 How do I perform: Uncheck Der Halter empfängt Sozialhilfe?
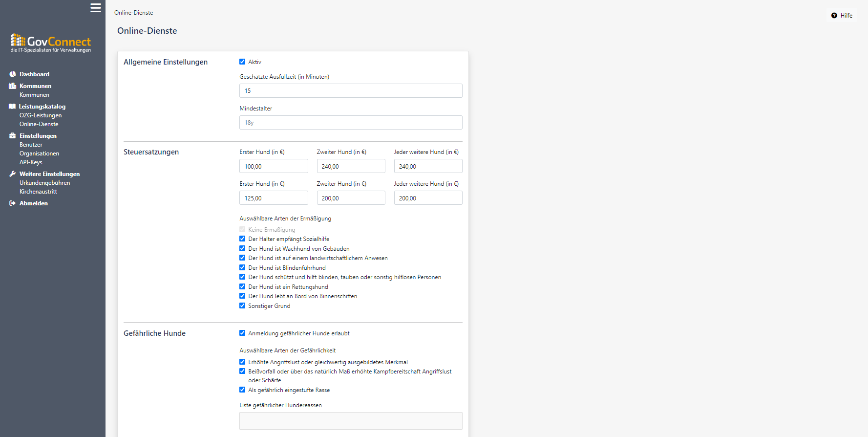(x=242, y=239)
